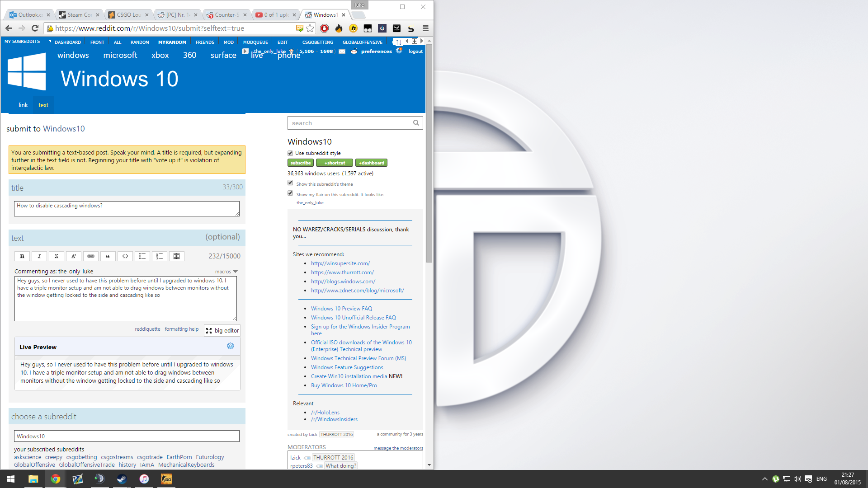
Task: Disable Show this subreddit's theme
Action: (290, 183)
